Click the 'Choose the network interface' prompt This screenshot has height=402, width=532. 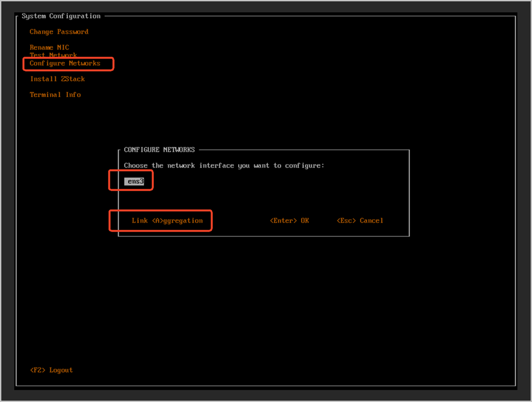[224, 166]
